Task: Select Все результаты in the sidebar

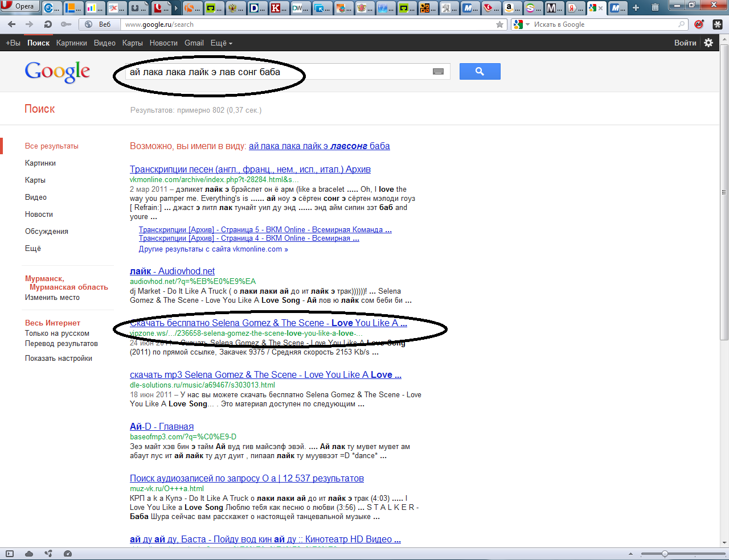Action: click(x=52, y=146)
